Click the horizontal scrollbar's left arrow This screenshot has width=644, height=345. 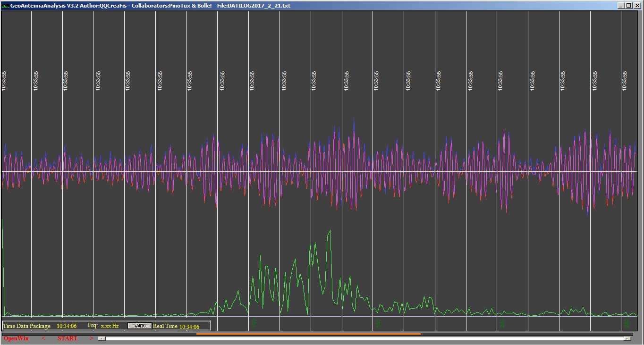pos(101,338)
